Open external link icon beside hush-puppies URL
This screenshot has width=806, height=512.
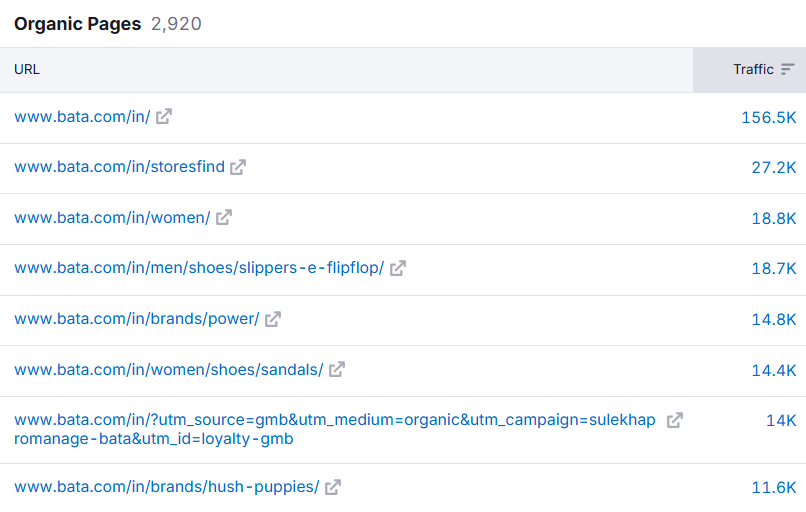333,487
